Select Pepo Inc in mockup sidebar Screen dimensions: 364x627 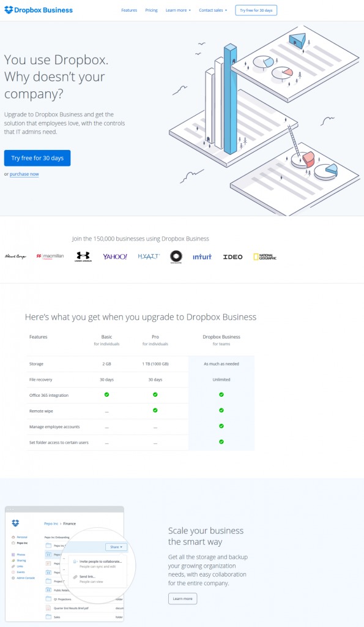(20, 543)
